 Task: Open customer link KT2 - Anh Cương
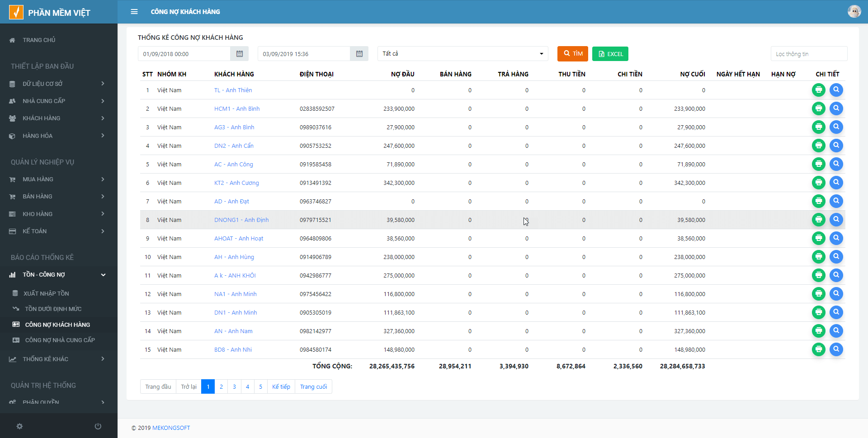236,183
